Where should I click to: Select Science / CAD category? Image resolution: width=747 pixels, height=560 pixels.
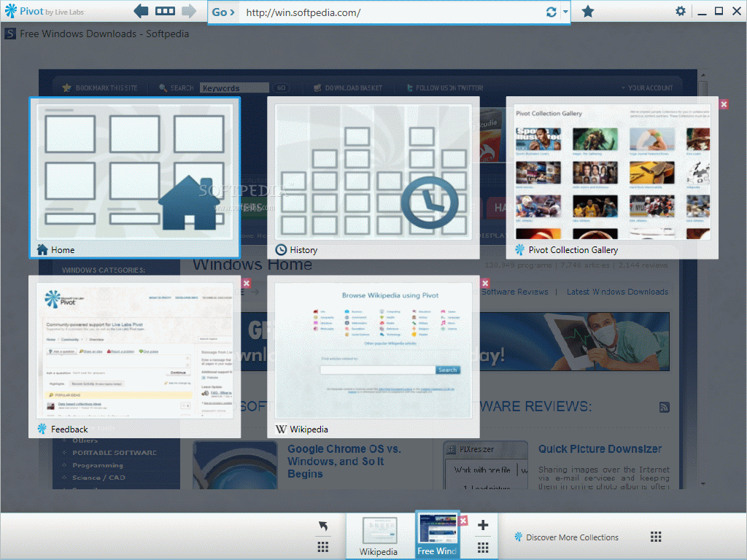pyautogui.click(x=98, y=478)
